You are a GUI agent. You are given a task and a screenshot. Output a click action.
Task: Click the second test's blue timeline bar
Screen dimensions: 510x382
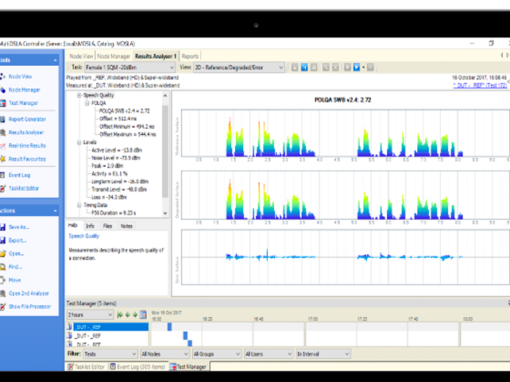point(185,336)
